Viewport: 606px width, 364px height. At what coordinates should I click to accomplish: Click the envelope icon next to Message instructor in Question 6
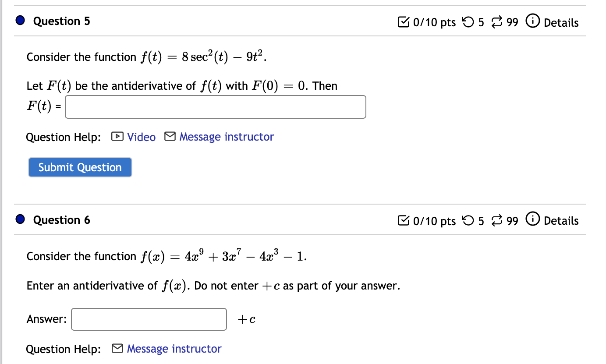117,349
